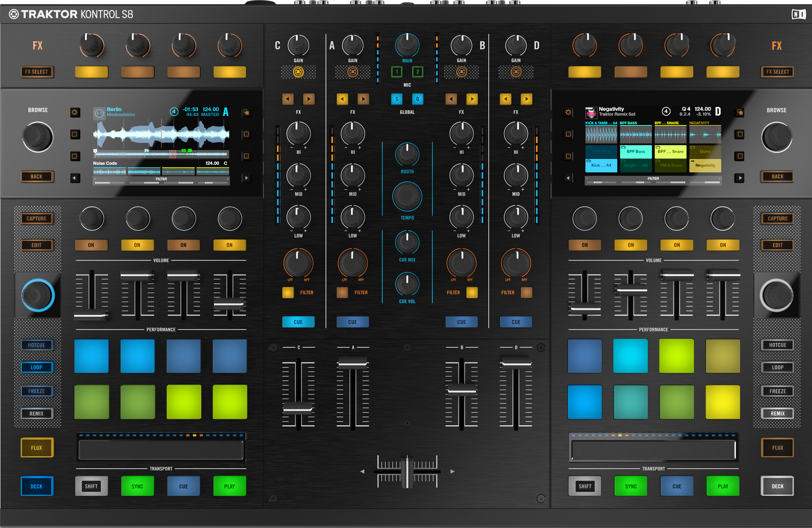Click BPF Bass cell in deck D
Image resolution: width=812 pixels, height=528 pixels.
[x=635, y=152]
